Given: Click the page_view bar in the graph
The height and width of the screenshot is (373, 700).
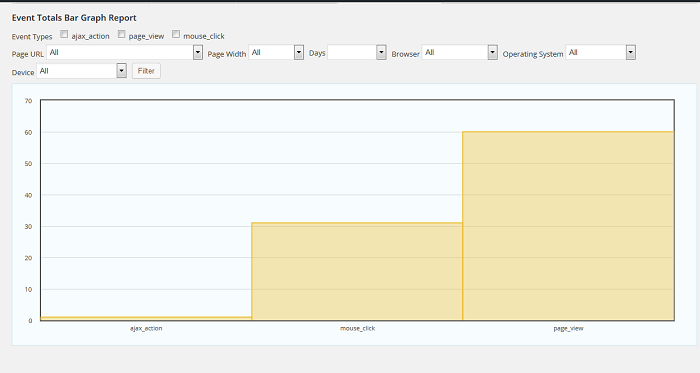Looking at the screenshot, I should [x=568, y=226].
